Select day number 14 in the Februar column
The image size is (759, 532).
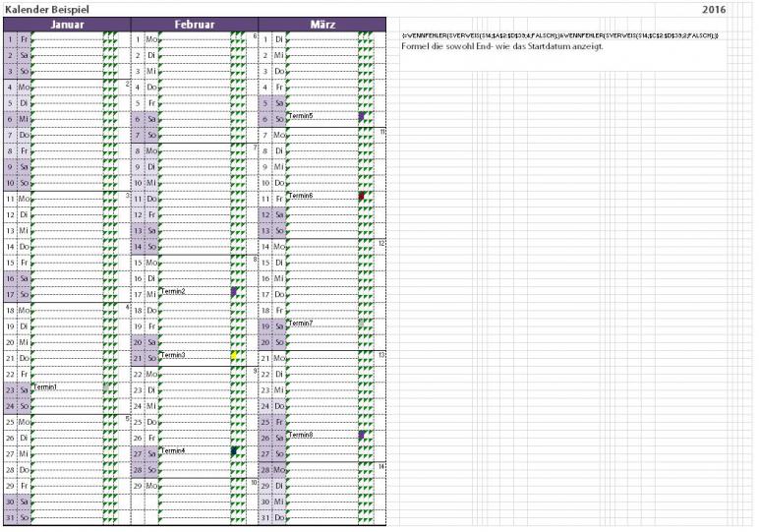(138, 247)
